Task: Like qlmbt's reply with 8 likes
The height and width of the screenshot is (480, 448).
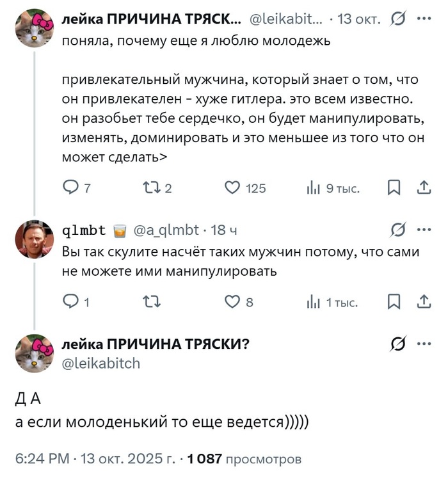Action: tap(232, 302)
